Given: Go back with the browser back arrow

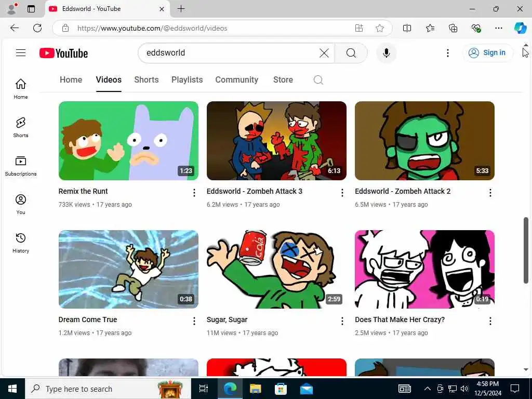Looking at the screenshot, I should tap(14, 28).
